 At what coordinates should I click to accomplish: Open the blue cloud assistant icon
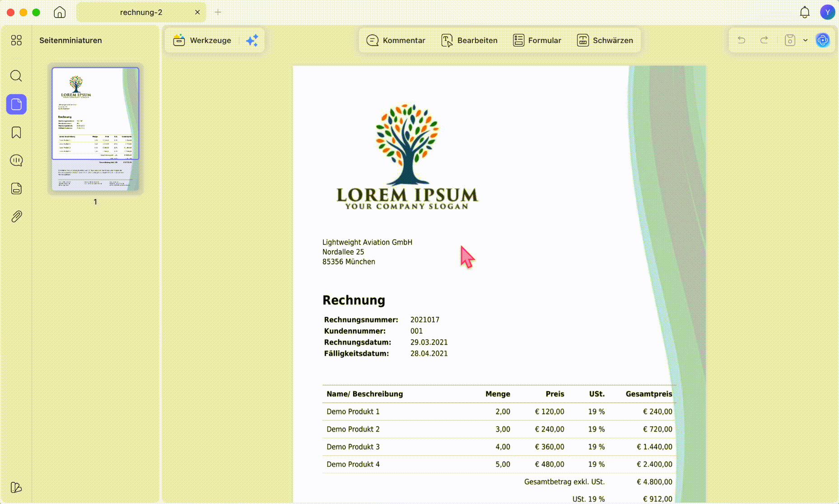tap(823, 40)
